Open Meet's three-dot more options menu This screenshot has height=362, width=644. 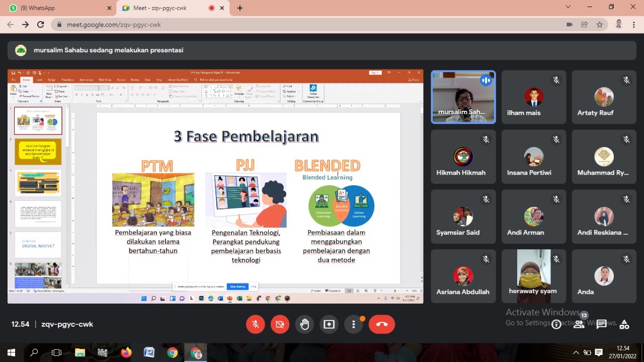click(354, 324)
